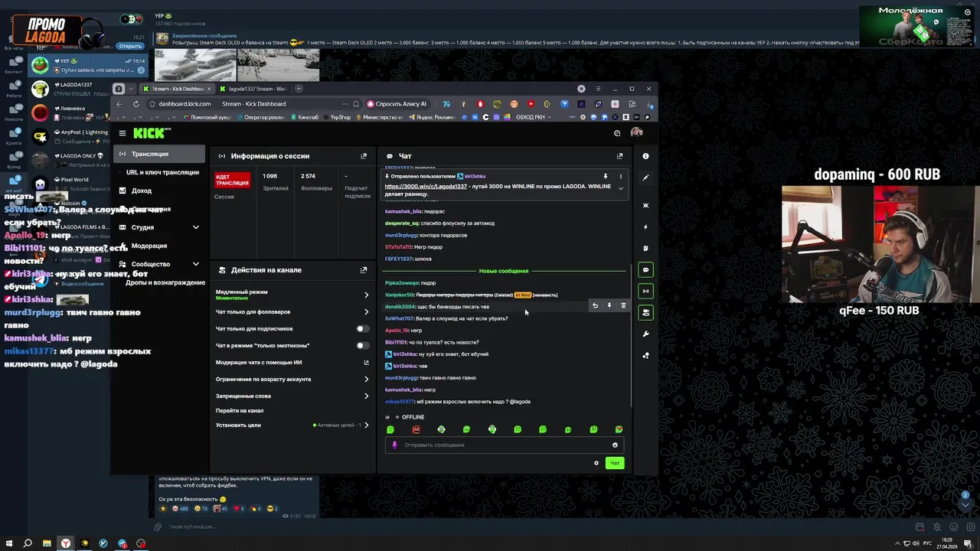Delete the dendik2004 chat message
The image size is (980, 551).
point(623,306)
